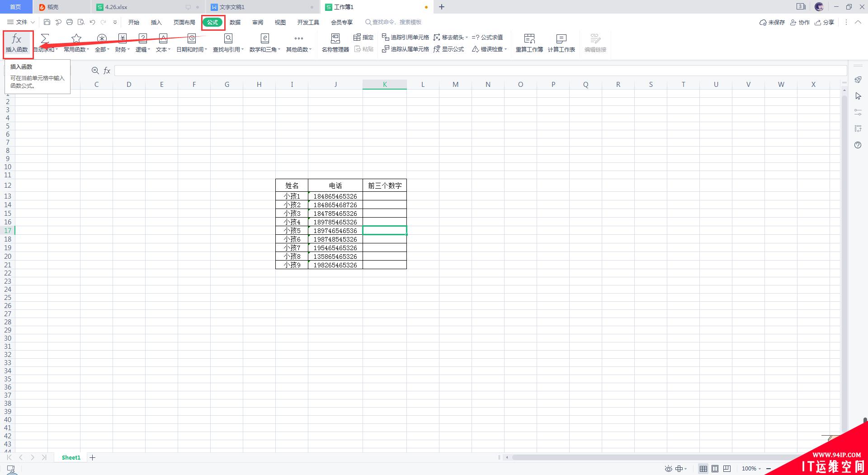
Task: Select column K header
Action: tap(385, 85)
